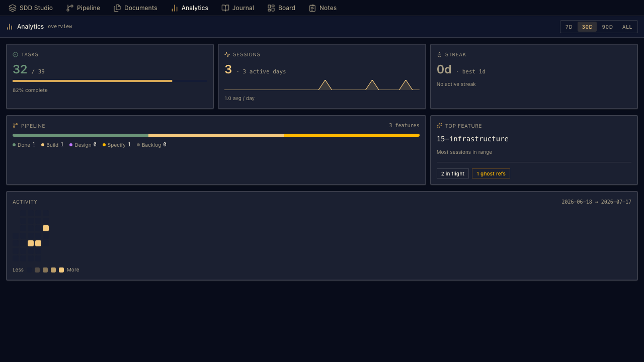The image size is (644, 362).
Task: Go to the Journal tab
Action: coord(237,8)
